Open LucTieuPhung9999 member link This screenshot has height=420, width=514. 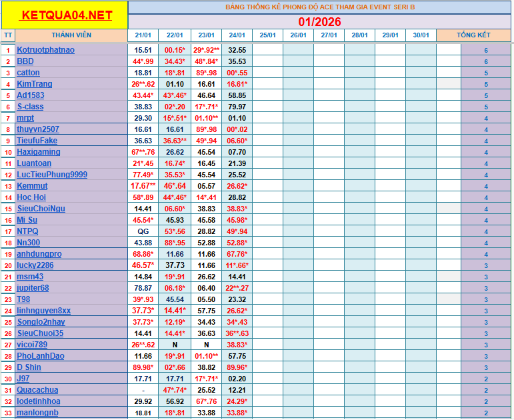tap(52, 175)
